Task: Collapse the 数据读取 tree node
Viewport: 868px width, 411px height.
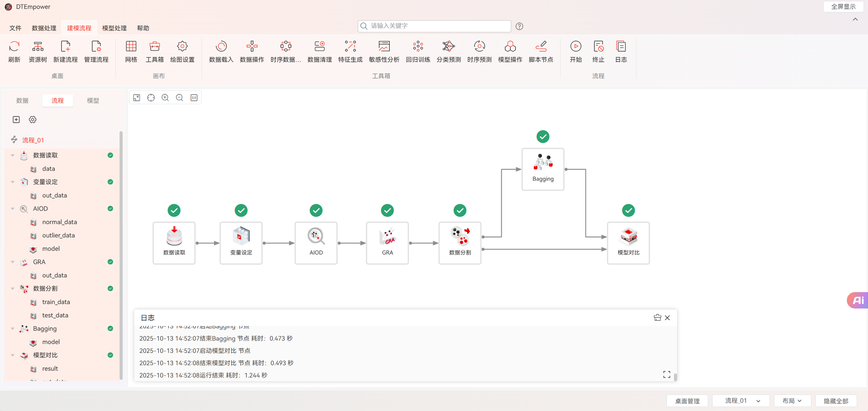Action: click(x=13, y=155)
